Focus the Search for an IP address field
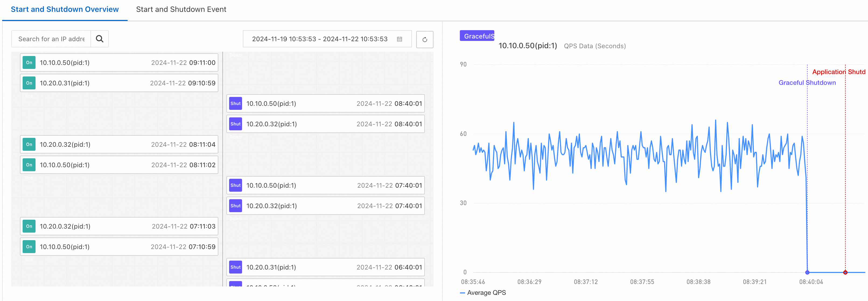The image size is (868, 301). coord(51,39)
